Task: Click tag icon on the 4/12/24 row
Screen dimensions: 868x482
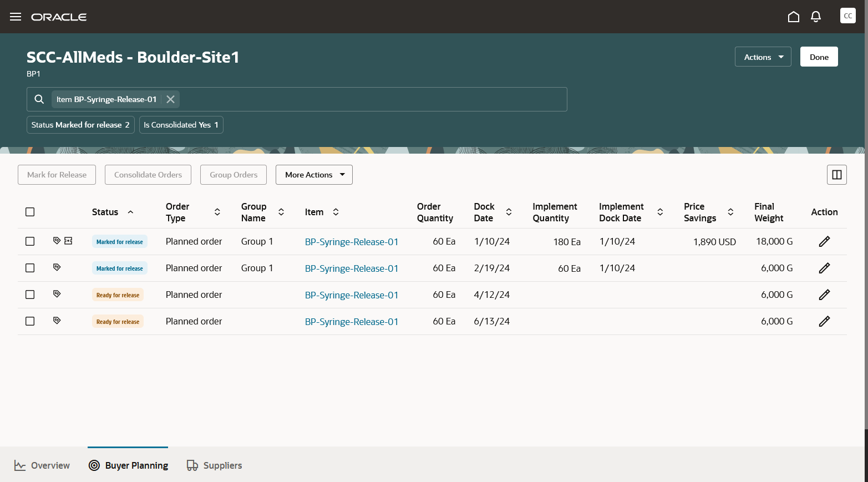Action: (x=57, y=294)
